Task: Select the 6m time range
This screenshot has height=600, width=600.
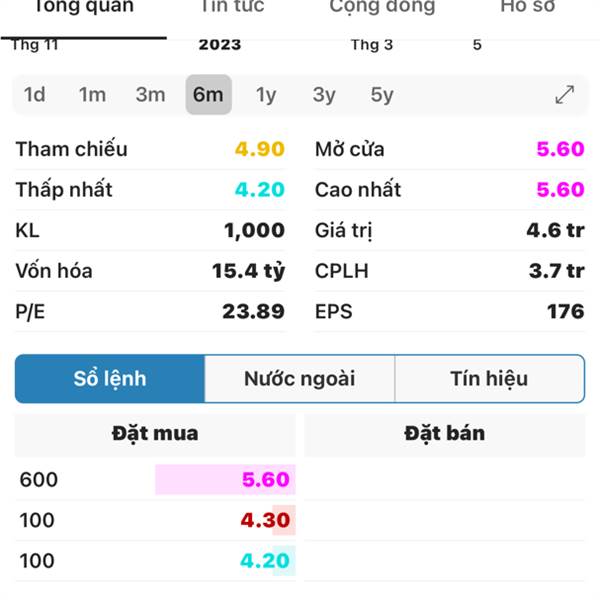Action: (209, 95)
